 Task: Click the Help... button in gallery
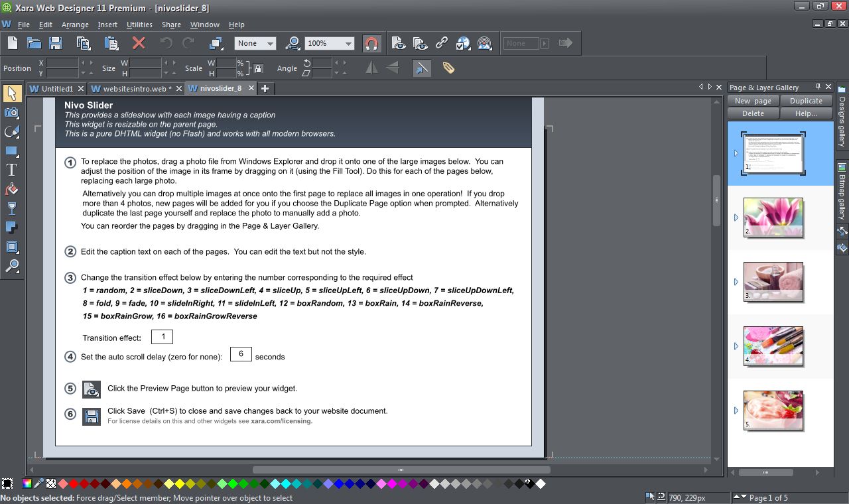806,113
